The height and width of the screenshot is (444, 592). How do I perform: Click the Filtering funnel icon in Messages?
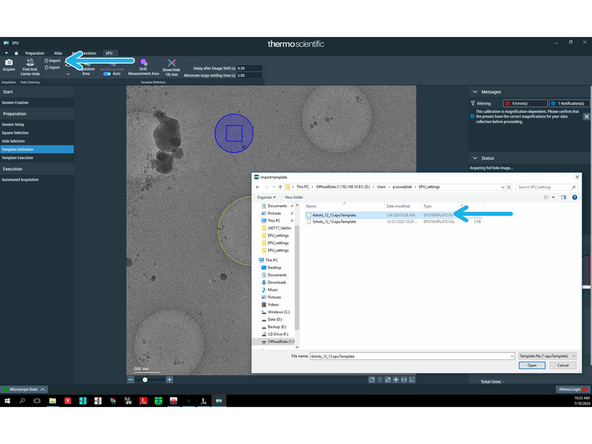(x=473, y=103)
